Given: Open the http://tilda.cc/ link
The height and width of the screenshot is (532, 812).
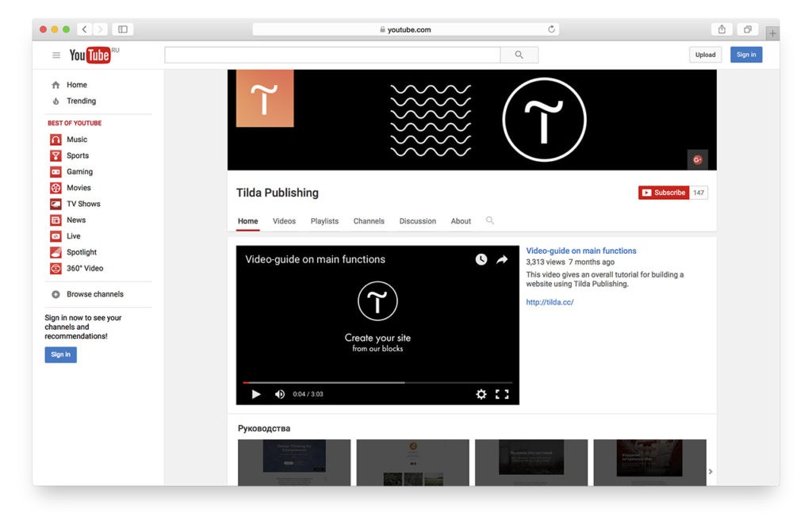Looking at the screenshot, I should 550,302.
